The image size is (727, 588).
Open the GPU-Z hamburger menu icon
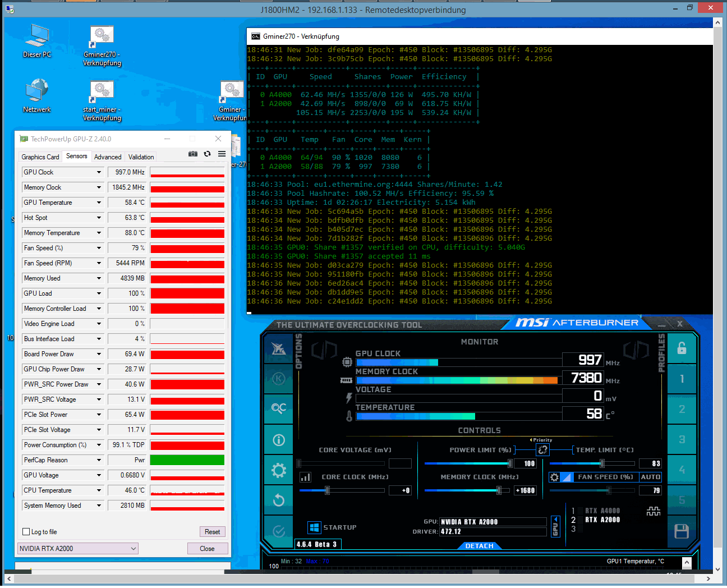pos(222,154)
